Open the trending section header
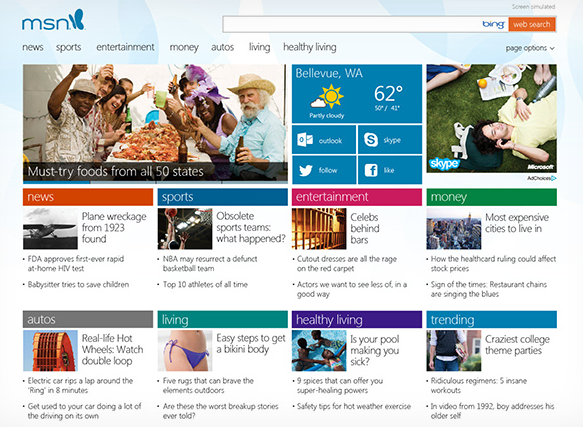 coord(492,319)
